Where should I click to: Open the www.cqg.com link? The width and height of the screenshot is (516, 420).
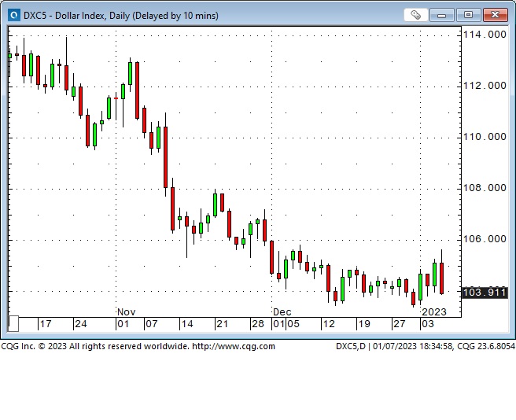234,346
